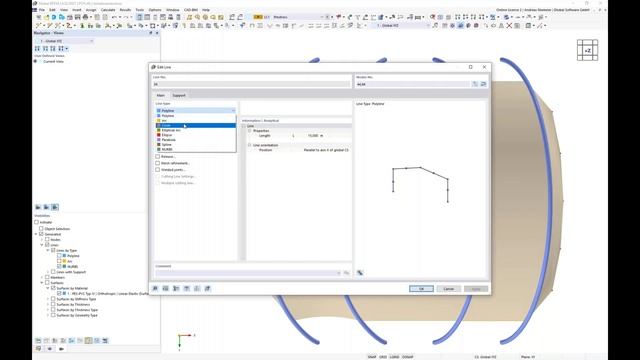Expand the Members tree node
Screen dimensions: 640x360
coord(42,277)
